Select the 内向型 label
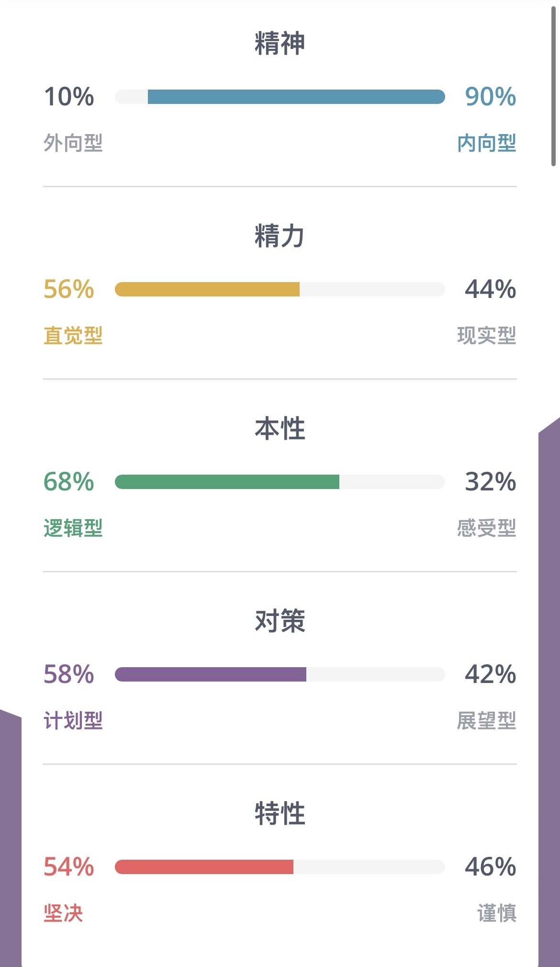The height and width of the screenshot is (967, 560). coord(487,143)
